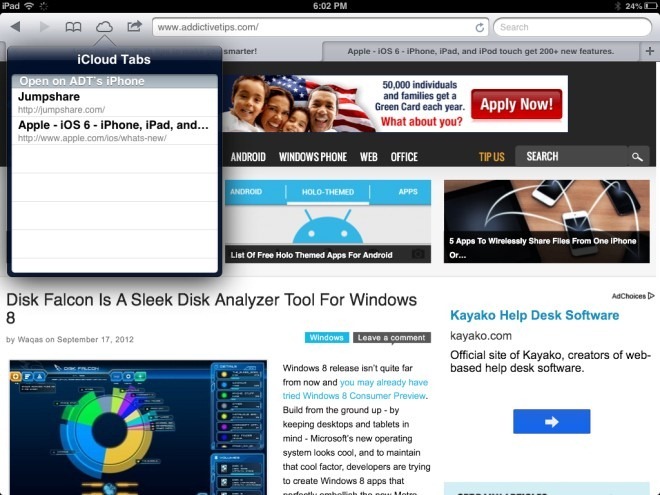Click the site search magnifier icon

click(637, 157)
